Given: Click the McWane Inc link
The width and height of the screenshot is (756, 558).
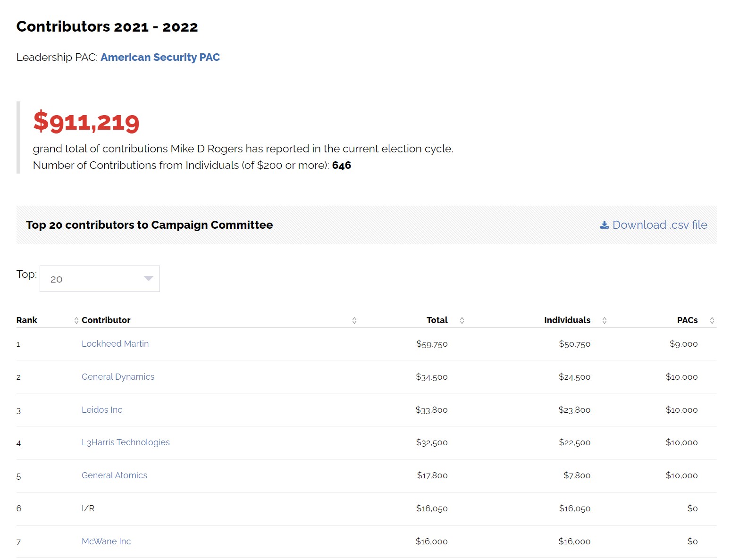Looking at the screenshot, I should point(106,541).
